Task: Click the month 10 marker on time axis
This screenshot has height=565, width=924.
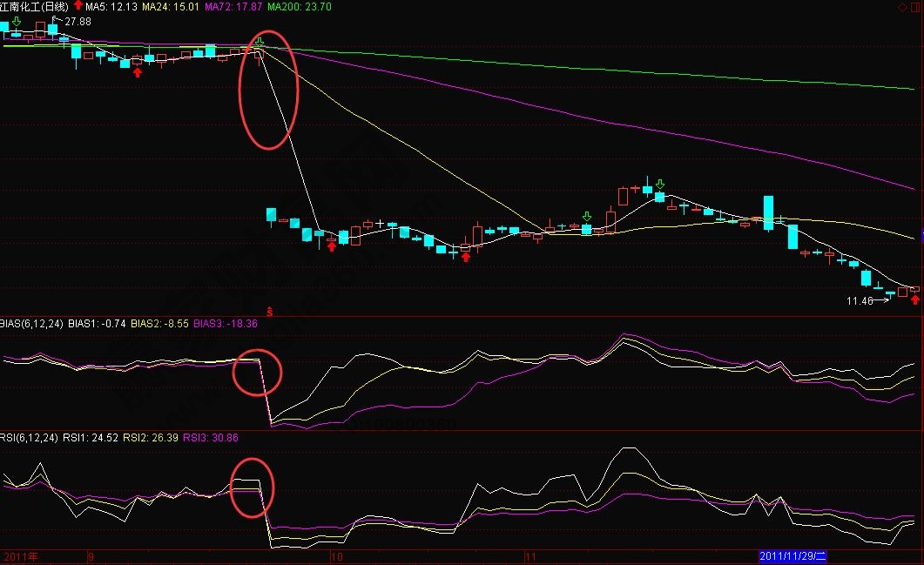Action: click(338, 555)
